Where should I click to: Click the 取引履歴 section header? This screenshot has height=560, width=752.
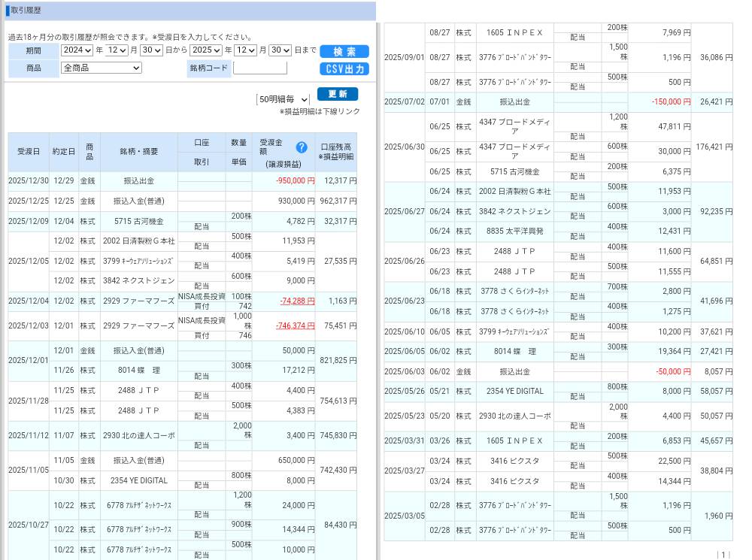pos(27,10)
